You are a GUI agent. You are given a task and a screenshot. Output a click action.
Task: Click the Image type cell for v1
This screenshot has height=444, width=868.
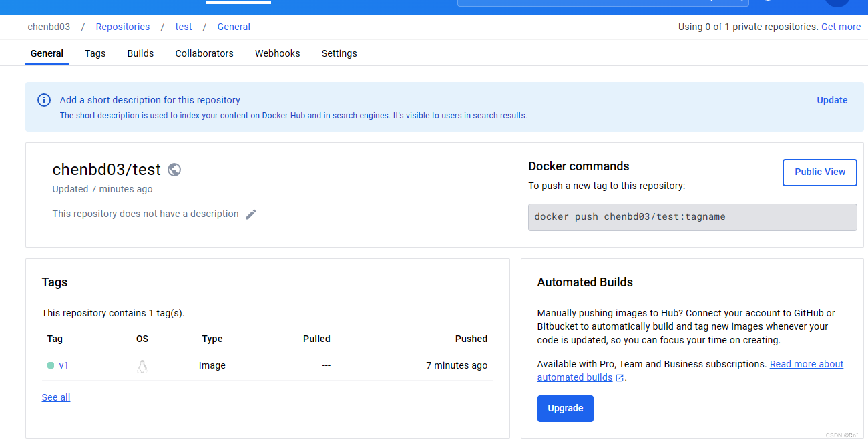[x=212, y=365]
